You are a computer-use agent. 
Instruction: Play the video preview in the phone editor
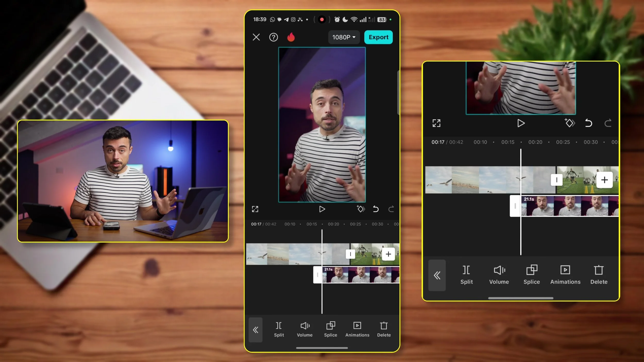pyautogui.click(x=322, y=209)
